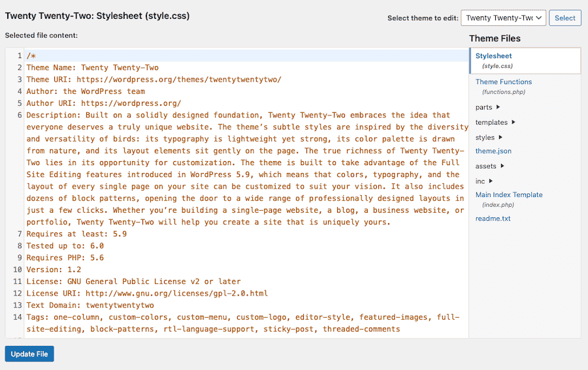Screen dimensions: 588x370
Task: Place cursor on the Version: 1.2 line
Action: pos(54,270)
